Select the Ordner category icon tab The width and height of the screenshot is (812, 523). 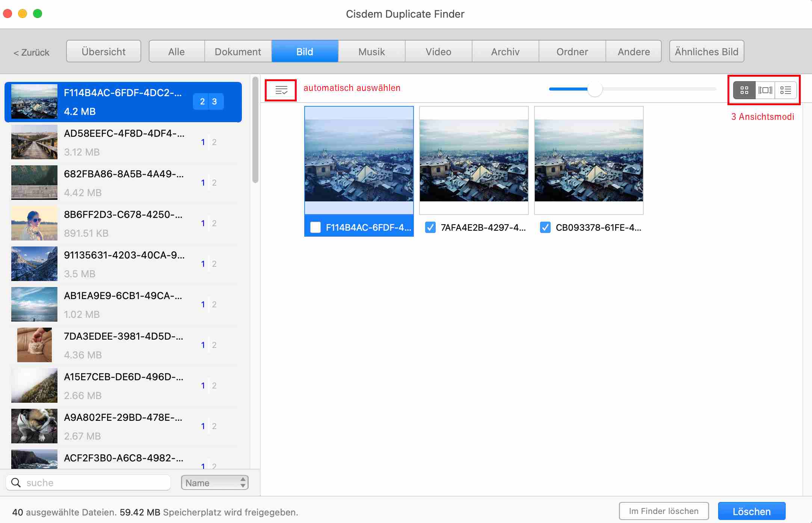tap(572, 51)
